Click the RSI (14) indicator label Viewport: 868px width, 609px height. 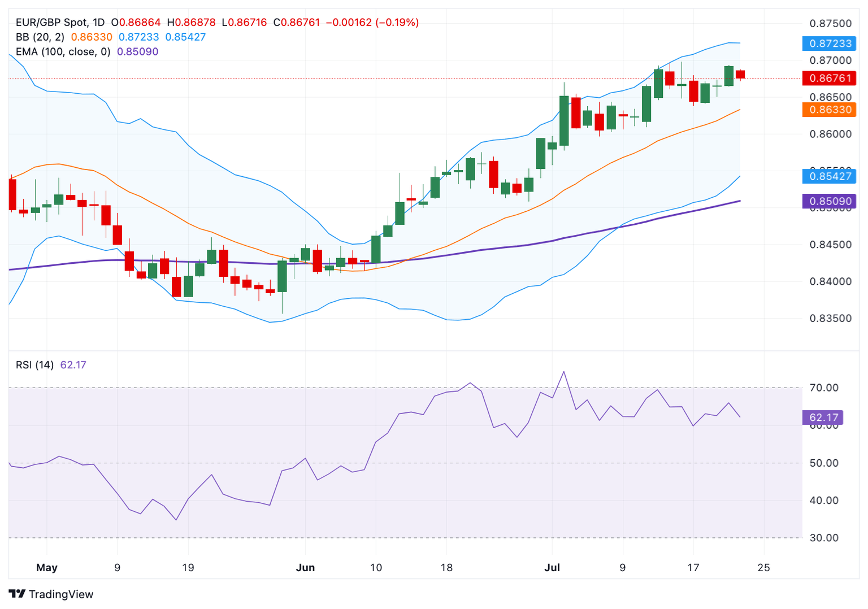tap(34, 365)
